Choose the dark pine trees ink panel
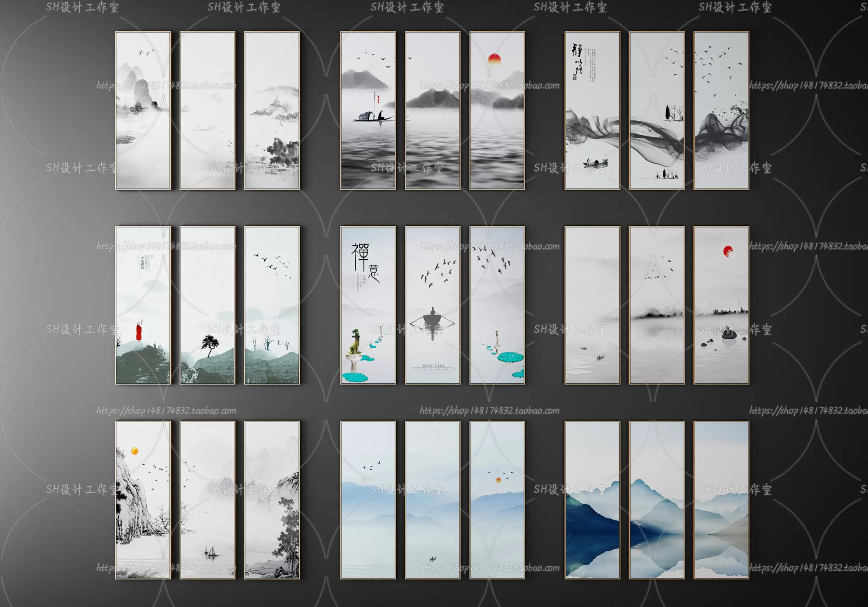 (272, 500)
